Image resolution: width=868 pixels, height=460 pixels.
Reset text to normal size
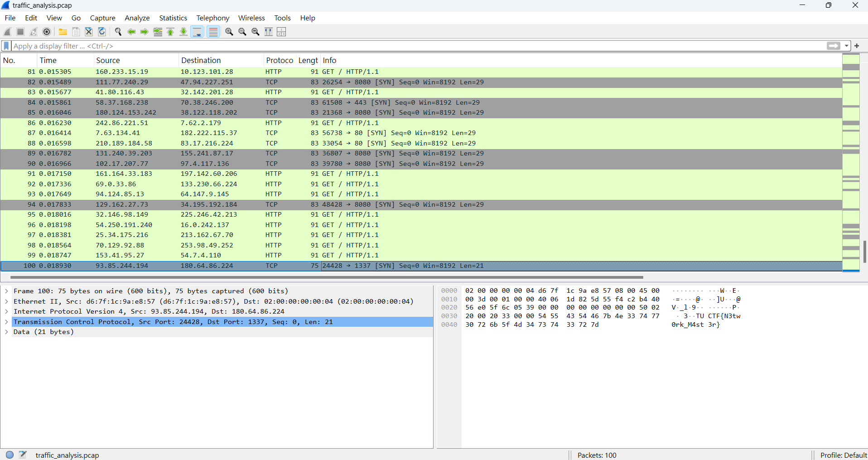click(x=256, y=32)
